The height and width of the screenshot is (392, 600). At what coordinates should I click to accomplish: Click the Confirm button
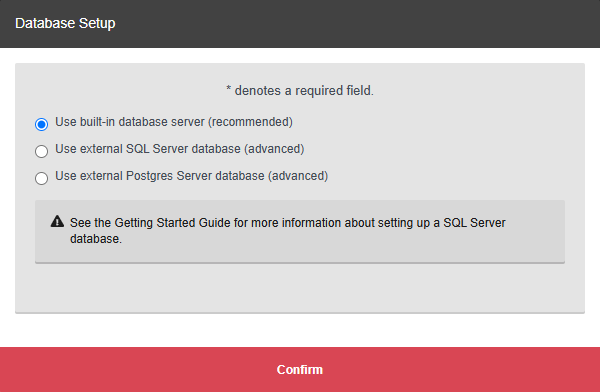(300, 369)
